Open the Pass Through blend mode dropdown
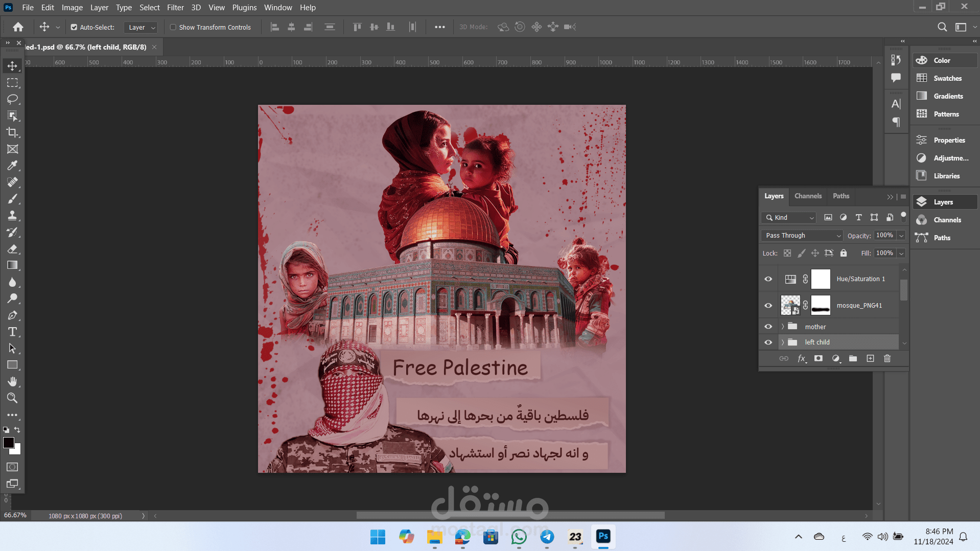 802,236
